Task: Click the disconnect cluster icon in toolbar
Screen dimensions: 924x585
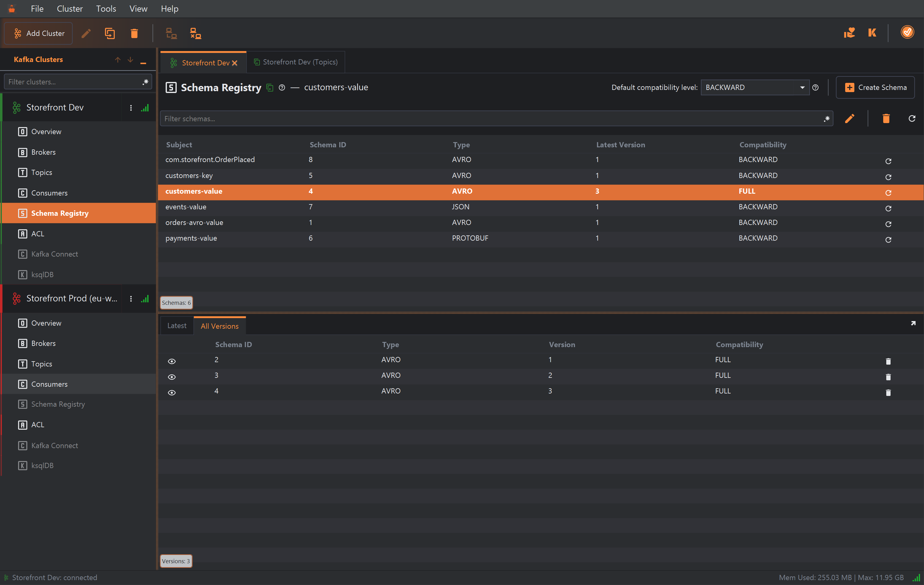Action: coord(196,33)
